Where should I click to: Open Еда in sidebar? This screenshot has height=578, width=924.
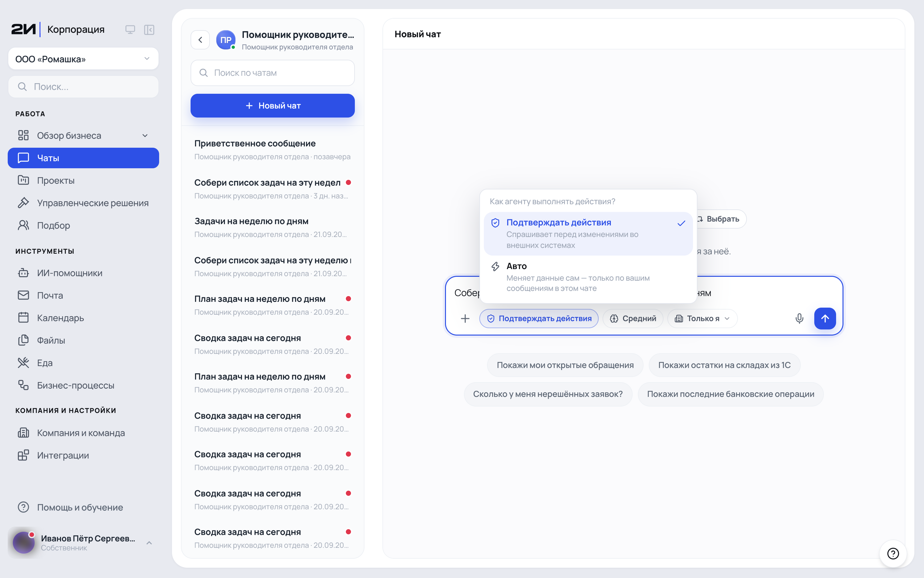tap(83, 363)
